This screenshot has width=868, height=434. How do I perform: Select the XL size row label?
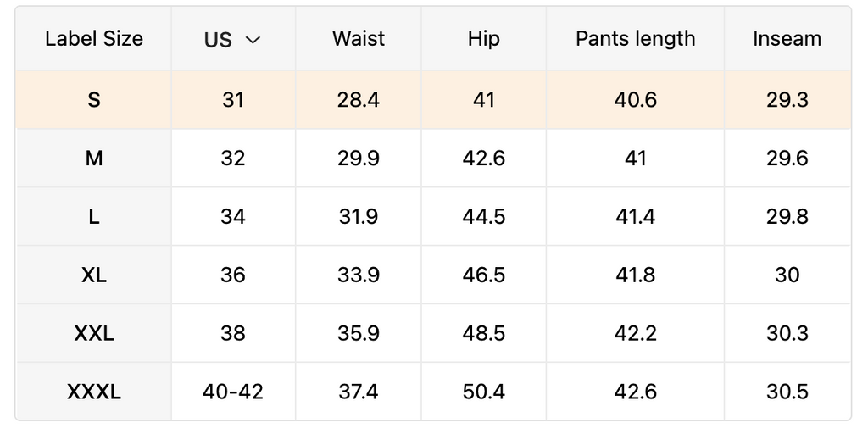click(94, 275)
